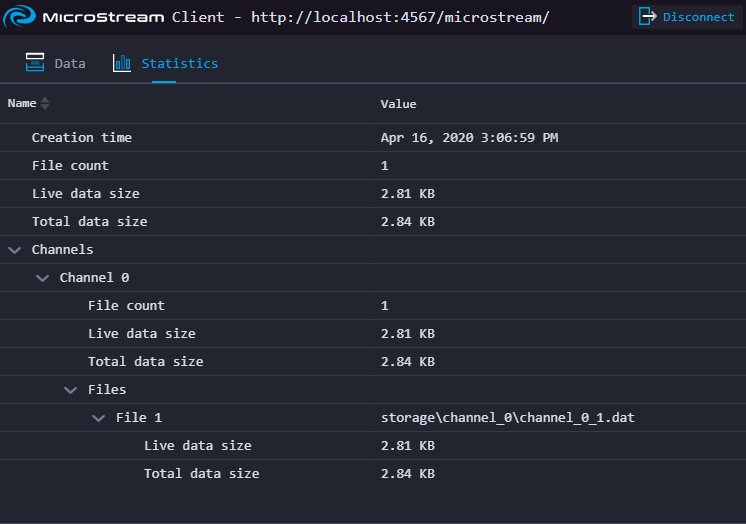Click the MicroStream swirl logo

20,17
